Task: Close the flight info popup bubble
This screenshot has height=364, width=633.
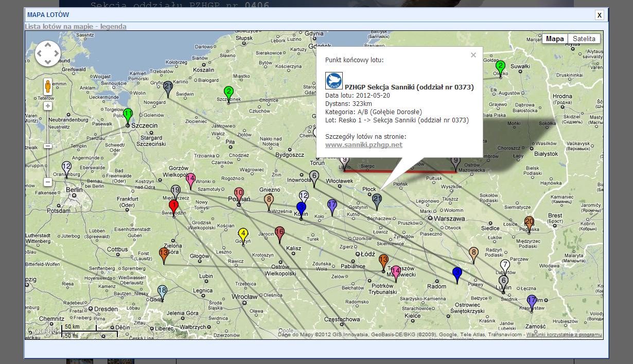Action: [x=473, y=55]
